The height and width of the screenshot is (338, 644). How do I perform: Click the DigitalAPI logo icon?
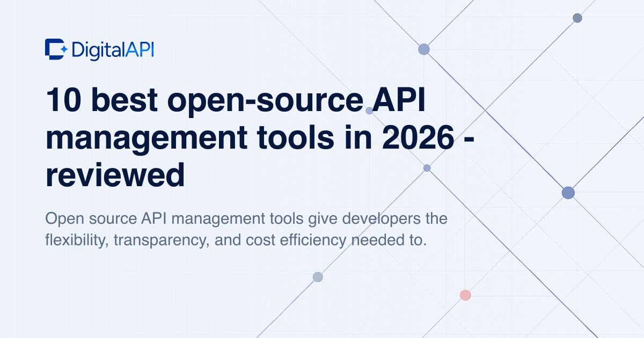pos(56,49)
